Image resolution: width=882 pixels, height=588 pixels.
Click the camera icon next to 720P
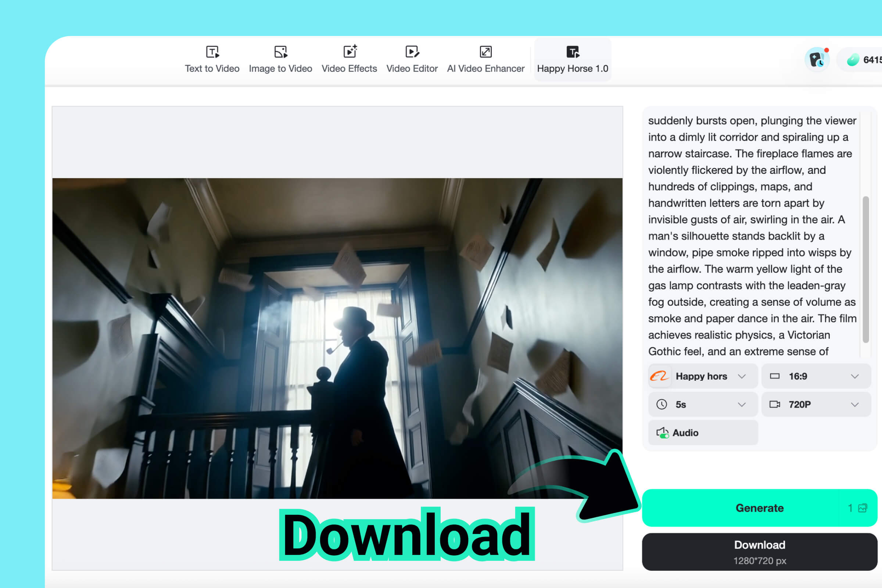775,404
